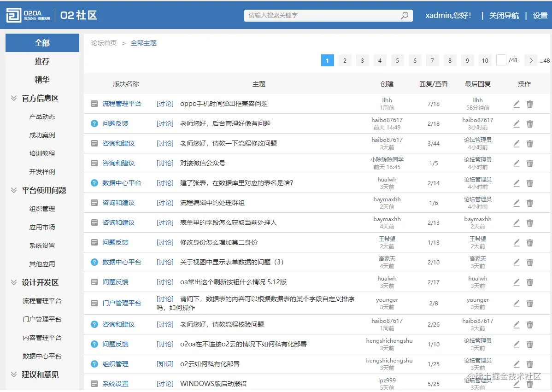Image resolution: width=552 pixels, height=392 pixels.
Task: Collapse the 平台使用问题 section
Action: pos(14,190)
